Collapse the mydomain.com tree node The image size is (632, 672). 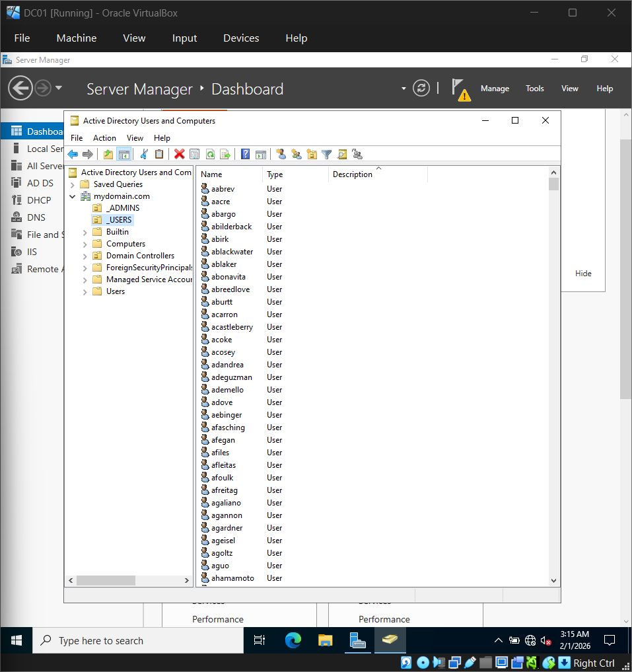(73, 196)
